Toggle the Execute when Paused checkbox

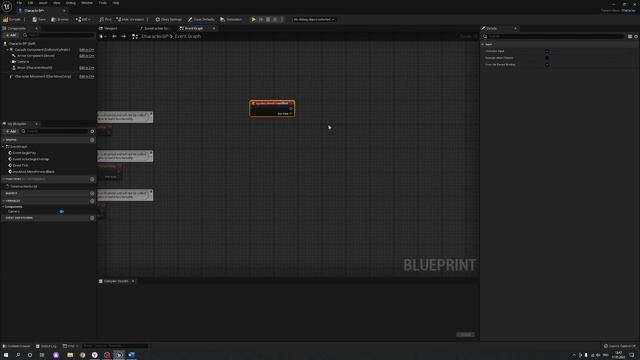coord(547,58)
